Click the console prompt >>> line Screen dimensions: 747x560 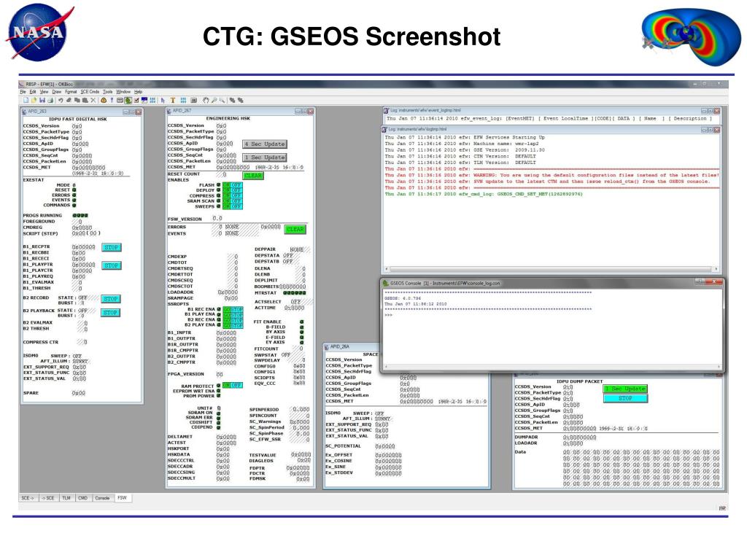point(389,315)
